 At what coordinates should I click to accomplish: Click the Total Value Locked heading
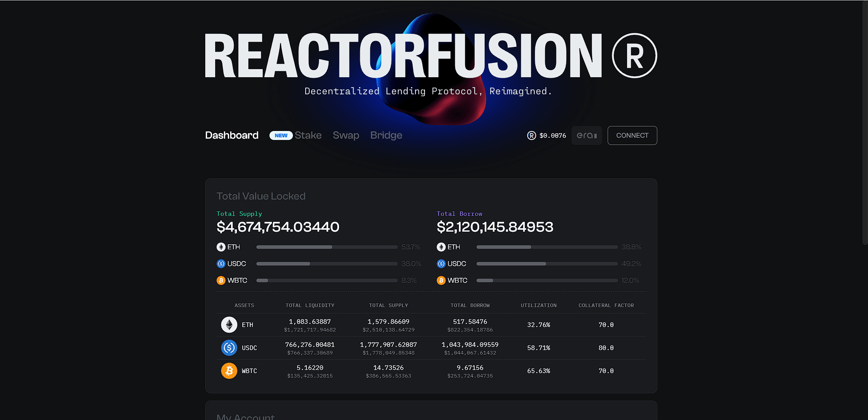[x=261, y=196]
